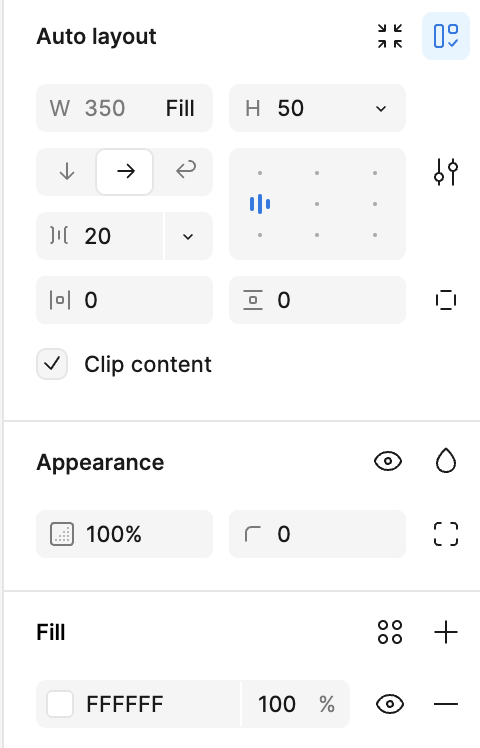The width and height of the screenshot is (480, 748).
Task: Select wrap layout direction arrow
Action: (186, 170)
